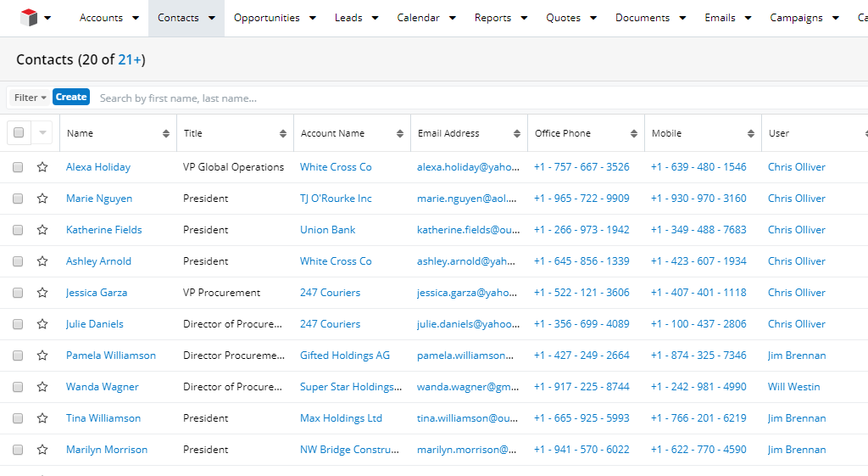Mark Katherine Fields as favorite
The height and width of the screenshot is (476, 868).
(x=42, y=230)
